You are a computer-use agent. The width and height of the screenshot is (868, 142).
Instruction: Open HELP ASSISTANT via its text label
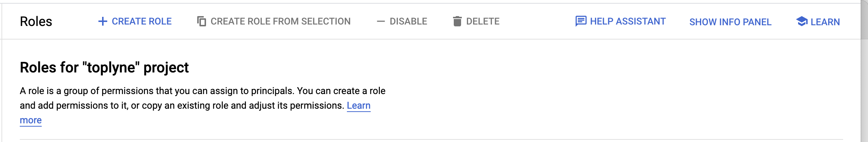(x=628, y=21)
